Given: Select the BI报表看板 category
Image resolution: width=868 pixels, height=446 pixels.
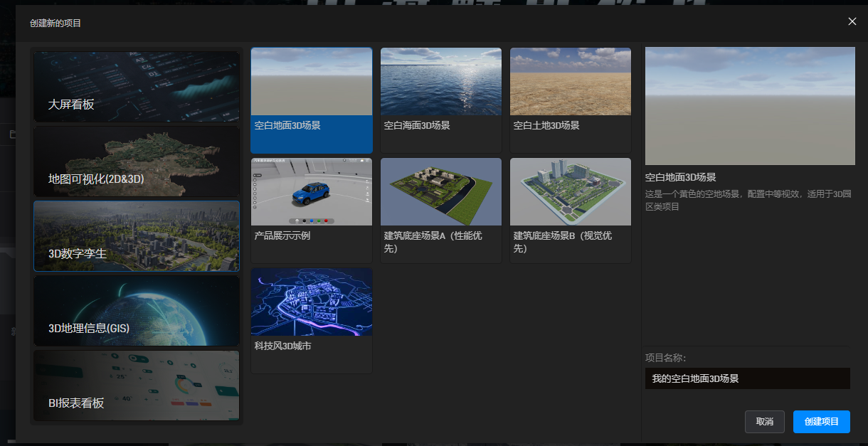Looking at the screenshot, I should (x=137, y=386).
